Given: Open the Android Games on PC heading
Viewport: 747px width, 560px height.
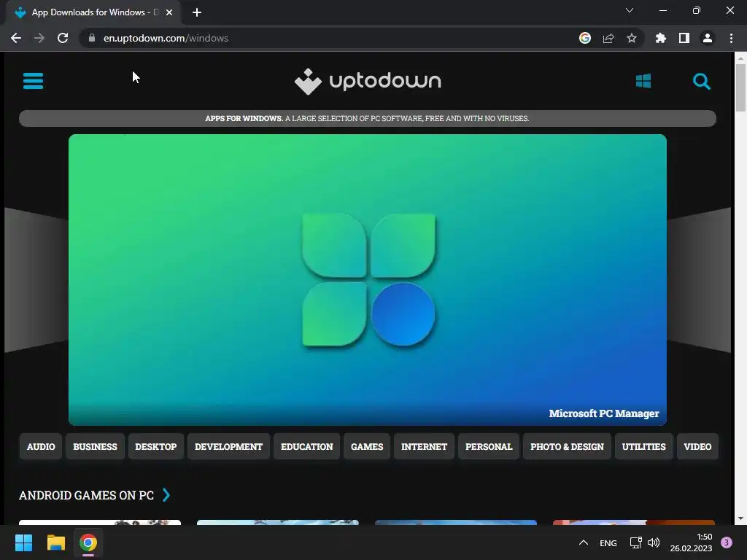Looking at the screenshot, I should tap(86, 495).
